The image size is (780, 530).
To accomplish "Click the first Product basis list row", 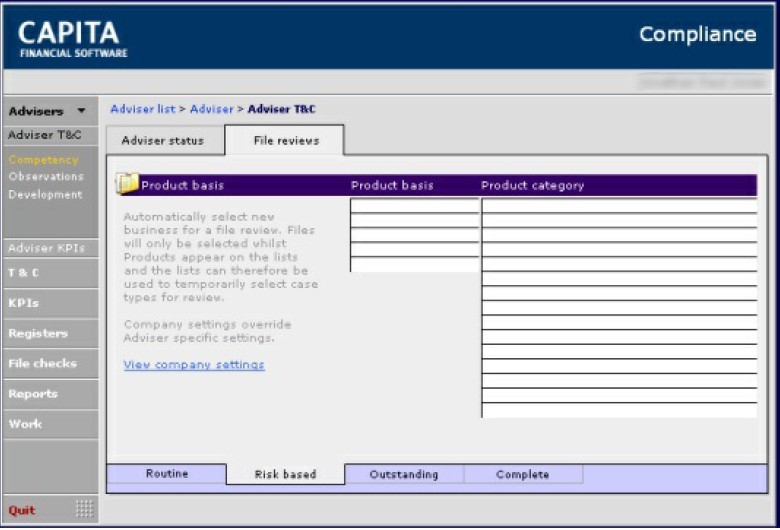I will point(414,206).
